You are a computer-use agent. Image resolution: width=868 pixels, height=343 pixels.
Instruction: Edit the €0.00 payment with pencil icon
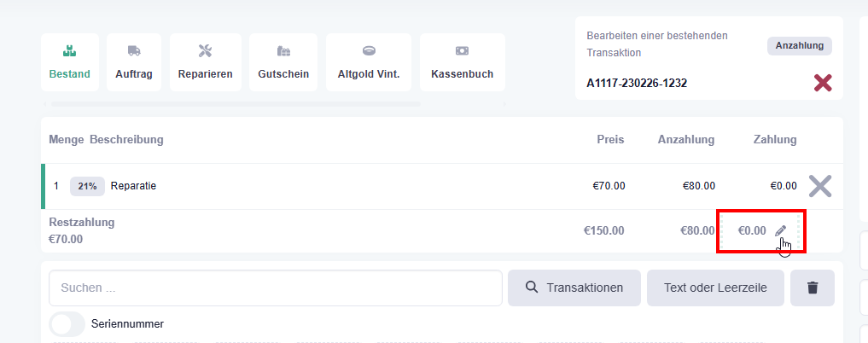(x=780, y=230)
